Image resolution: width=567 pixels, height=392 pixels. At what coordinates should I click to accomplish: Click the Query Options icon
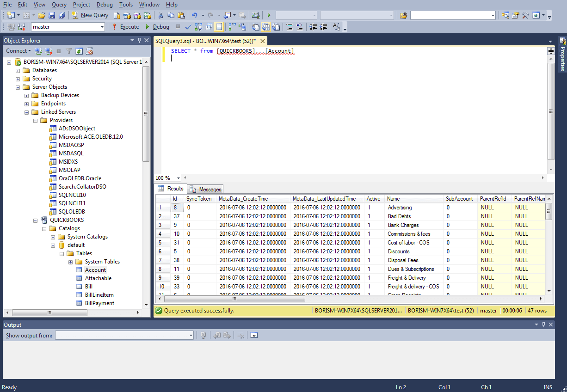click(x=209, y=27)
